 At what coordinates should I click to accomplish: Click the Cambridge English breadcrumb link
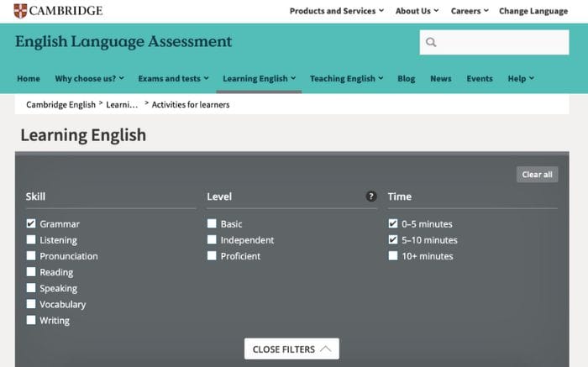point(60,105)
